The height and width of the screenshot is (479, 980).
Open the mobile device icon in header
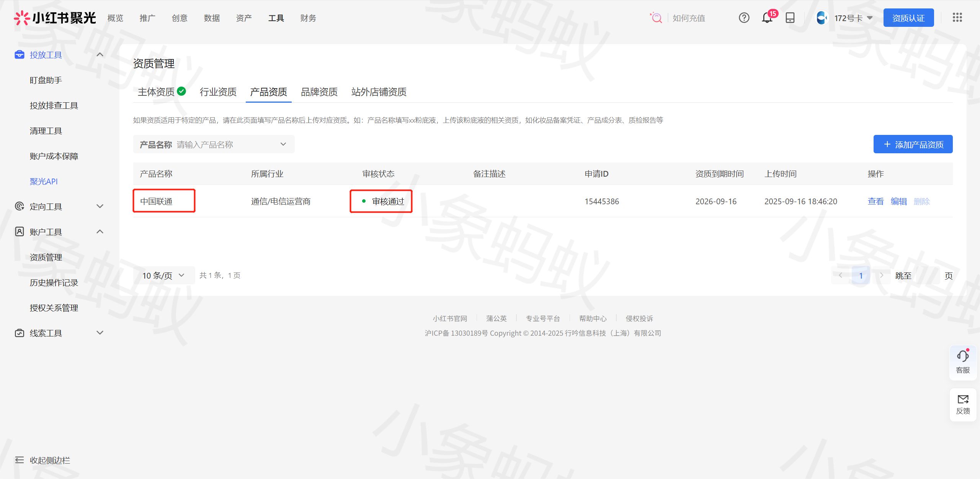click(790, 18)
